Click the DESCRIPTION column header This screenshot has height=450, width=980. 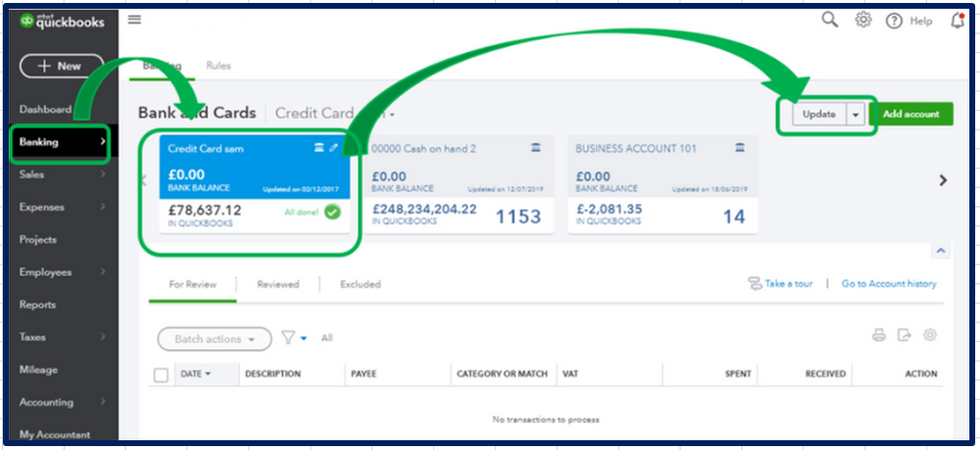pyautogui.click(x=273, y=373)
